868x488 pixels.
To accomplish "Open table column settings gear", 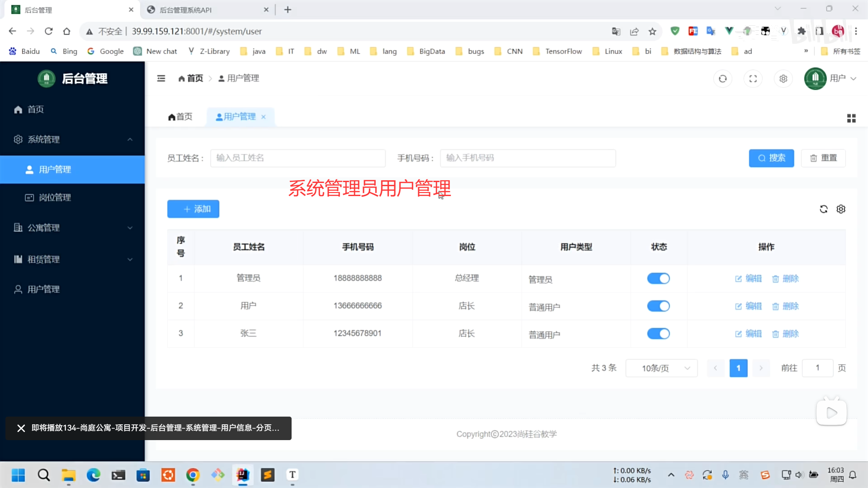I will [x=840, y=209].
